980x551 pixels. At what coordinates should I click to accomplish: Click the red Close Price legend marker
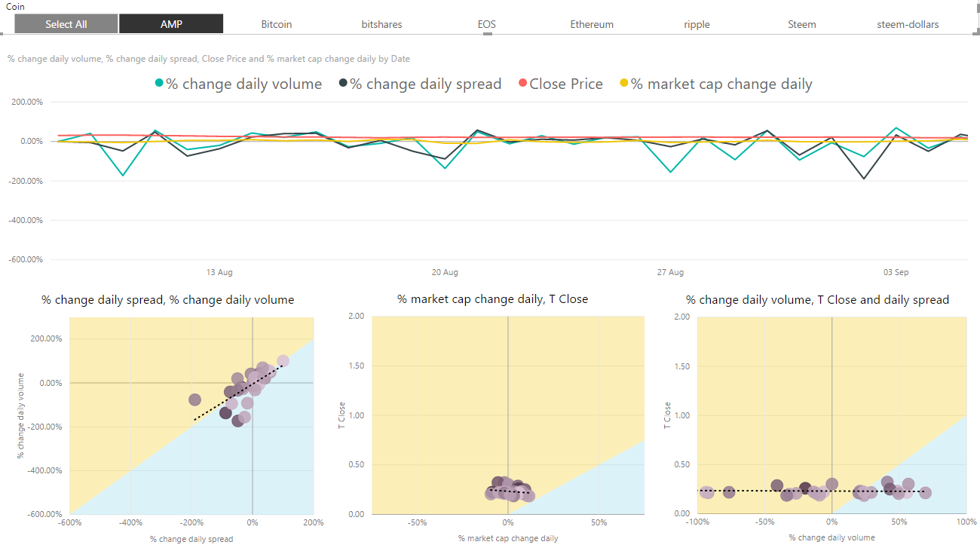coord(522,84)
